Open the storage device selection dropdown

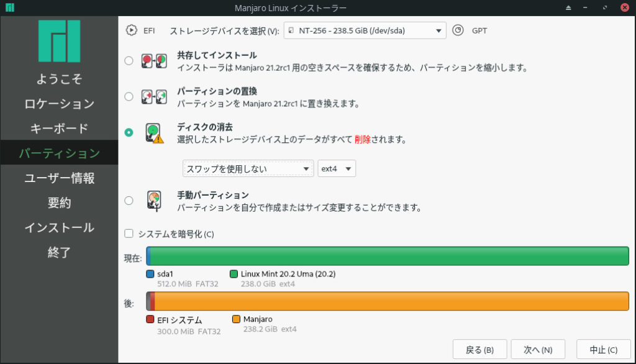[x=365, y=30]
